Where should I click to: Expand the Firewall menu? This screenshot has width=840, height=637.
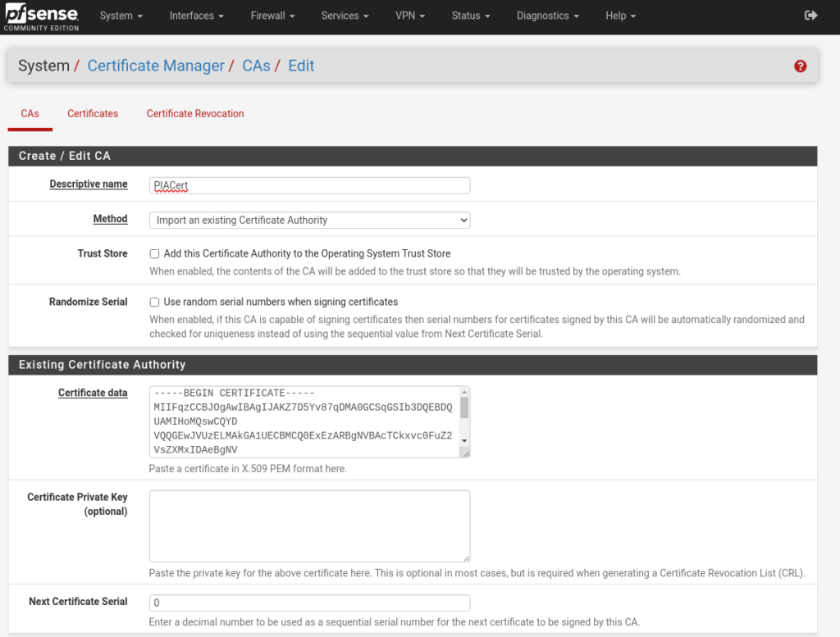[x=272, y=16]
